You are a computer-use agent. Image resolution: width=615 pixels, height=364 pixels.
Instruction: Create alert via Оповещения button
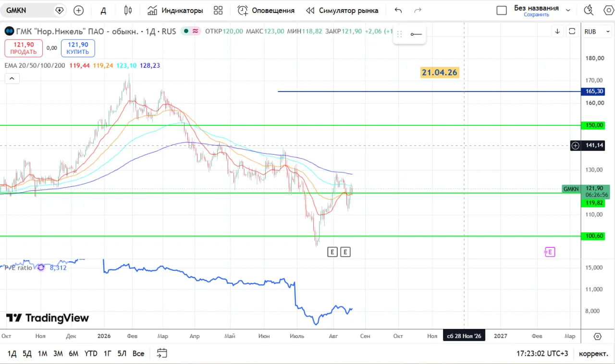tap(266, 10)
